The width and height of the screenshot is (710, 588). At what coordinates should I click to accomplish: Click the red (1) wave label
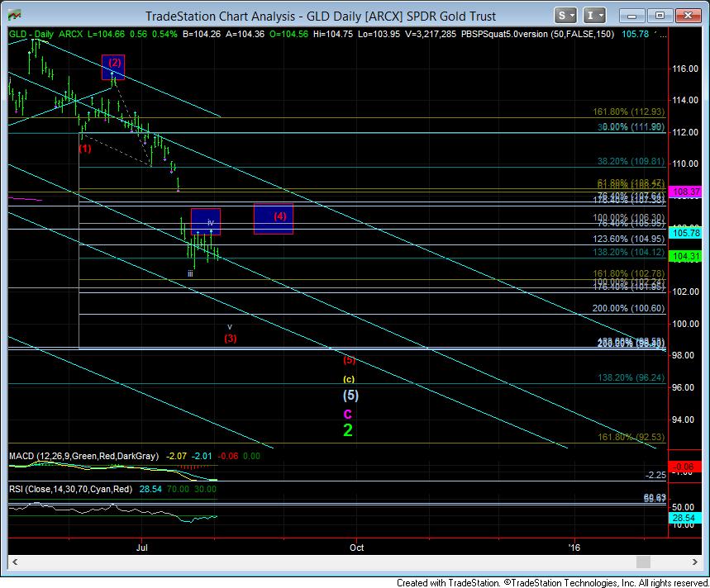coord(85,149)
